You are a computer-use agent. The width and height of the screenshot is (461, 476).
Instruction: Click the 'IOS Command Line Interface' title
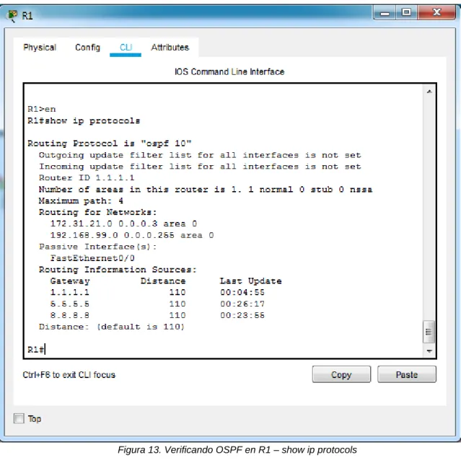(x=229, y=71)
